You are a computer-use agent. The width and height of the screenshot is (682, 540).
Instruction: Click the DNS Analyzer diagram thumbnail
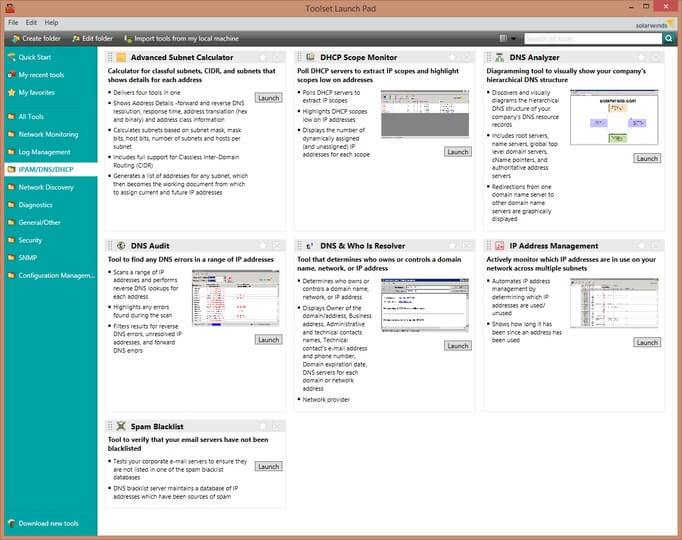614,117
